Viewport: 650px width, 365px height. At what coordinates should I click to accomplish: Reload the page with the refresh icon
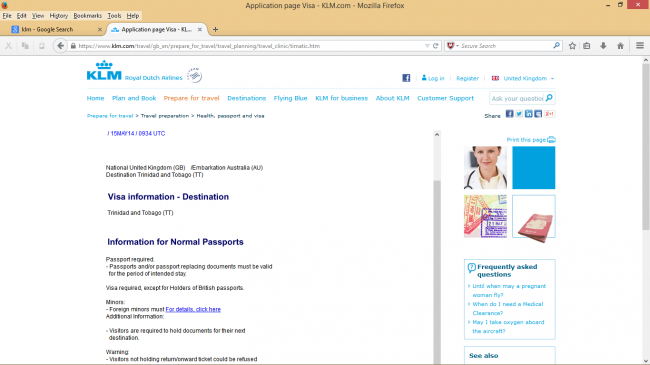[436, 46]
